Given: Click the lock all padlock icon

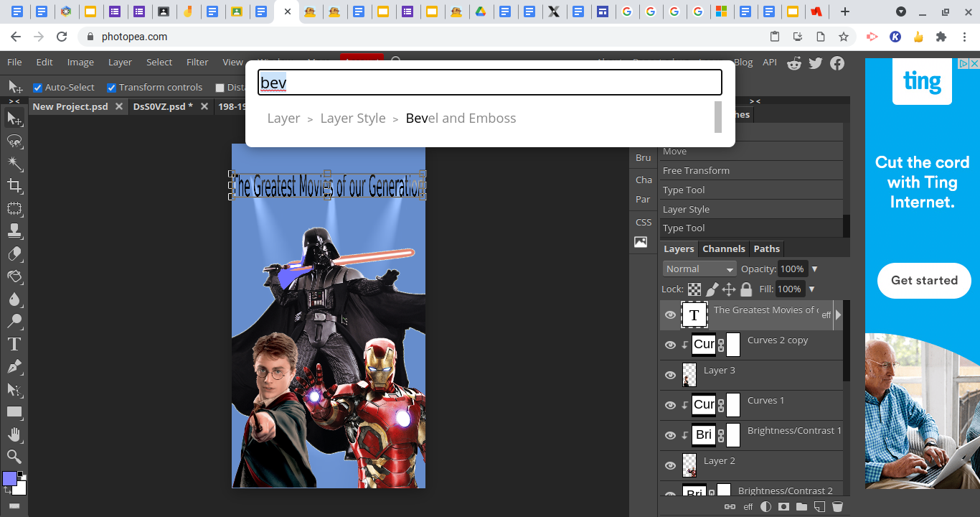Looking at the screenshot, I should click(746, 289).
